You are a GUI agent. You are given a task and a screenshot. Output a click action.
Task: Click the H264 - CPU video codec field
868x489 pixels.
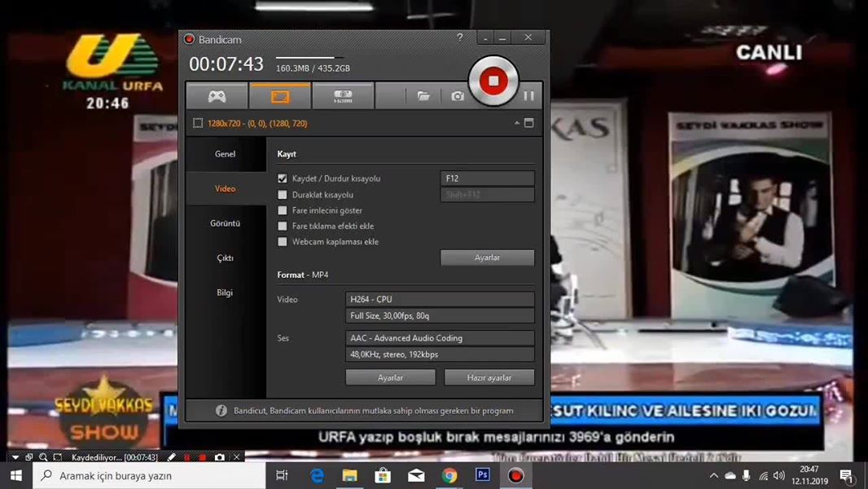click(x=440, y=299)
